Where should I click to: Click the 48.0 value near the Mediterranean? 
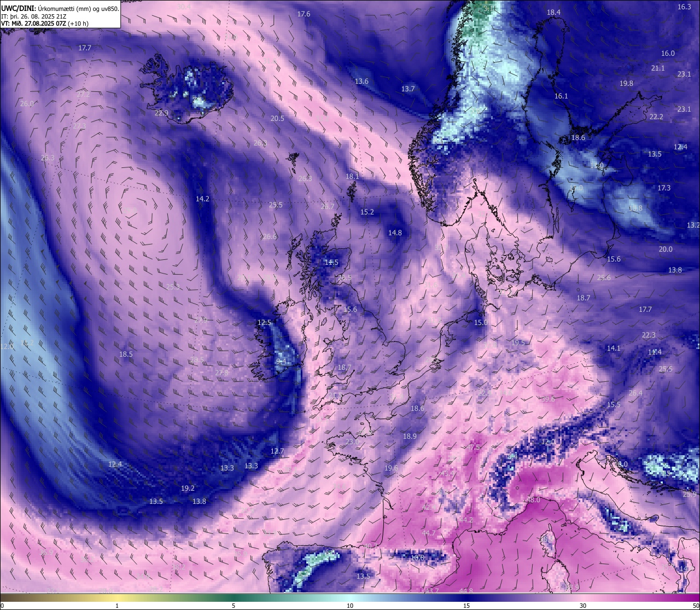coord(533,500)
